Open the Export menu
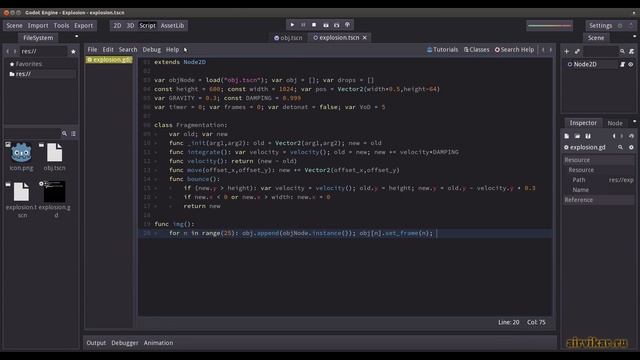Image resolution: width=640 pixels, height=360 pixels. point(83,25)
